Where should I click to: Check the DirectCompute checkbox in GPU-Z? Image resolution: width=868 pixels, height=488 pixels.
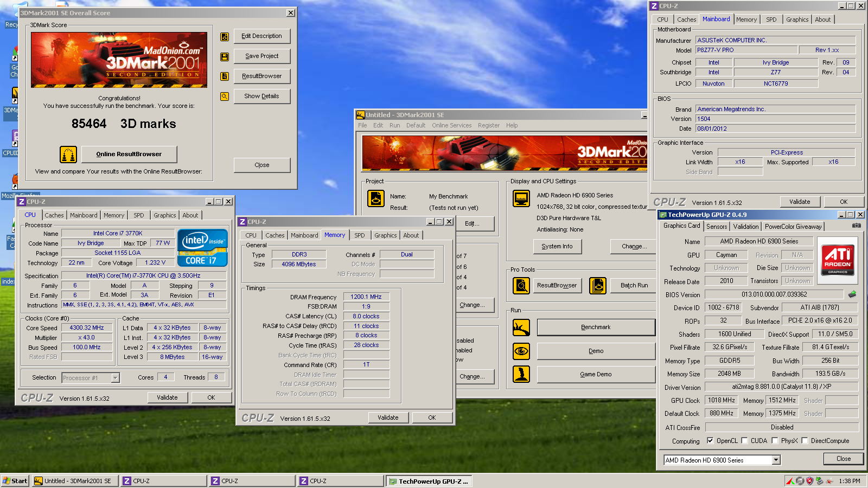pos(805,441)
